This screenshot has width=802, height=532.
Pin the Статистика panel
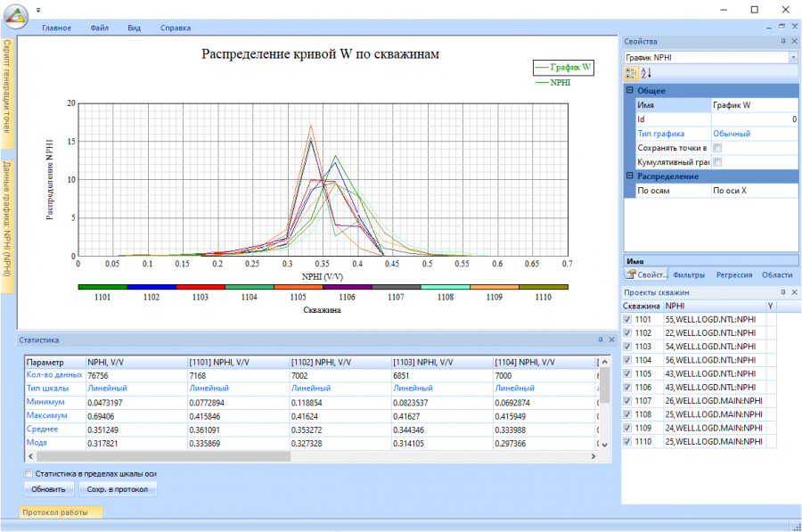click(x=600, y=340)
